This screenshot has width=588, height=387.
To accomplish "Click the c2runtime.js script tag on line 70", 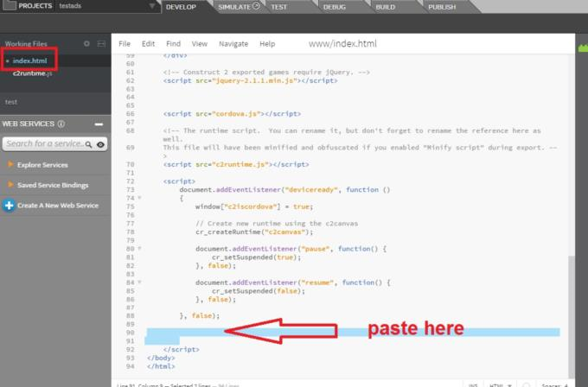I will click(236, 164).
